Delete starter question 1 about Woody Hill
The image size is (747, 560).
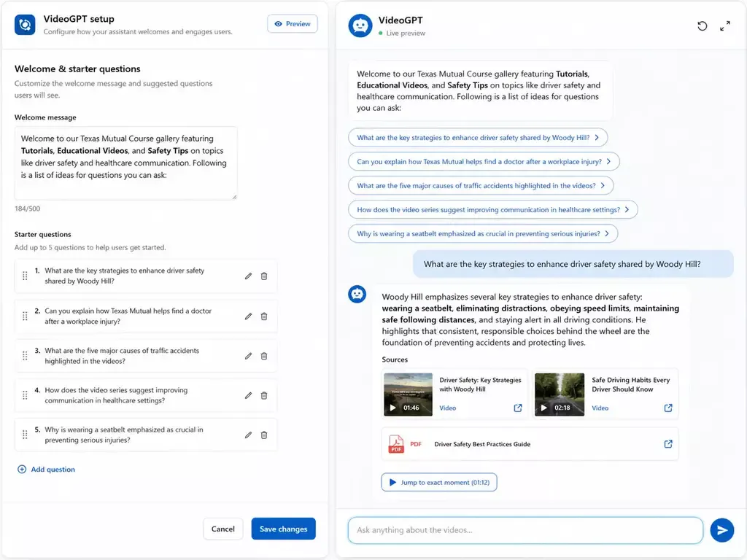(x=264, y=276)
